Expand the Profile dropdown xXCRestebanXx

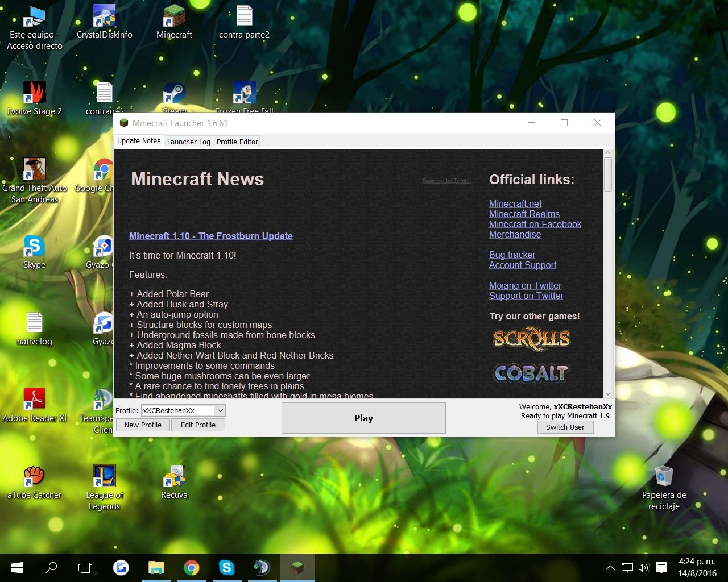point(220,410)
